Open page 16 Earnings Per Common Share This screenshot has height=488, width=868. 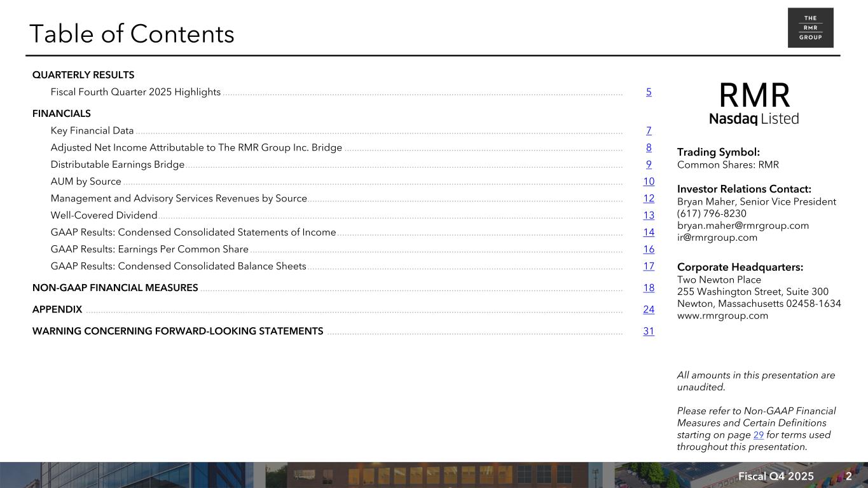[649, 250]
